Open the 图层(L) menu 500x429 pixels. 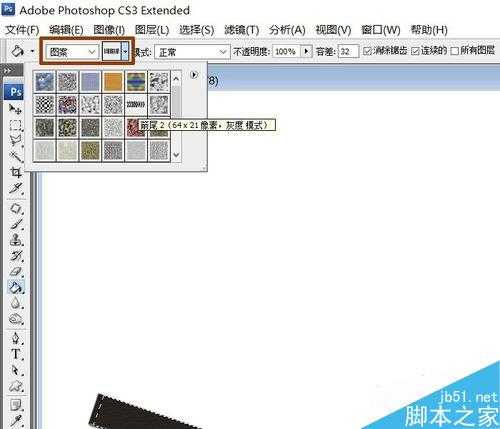pyautogui.click(x=152, y=30)
